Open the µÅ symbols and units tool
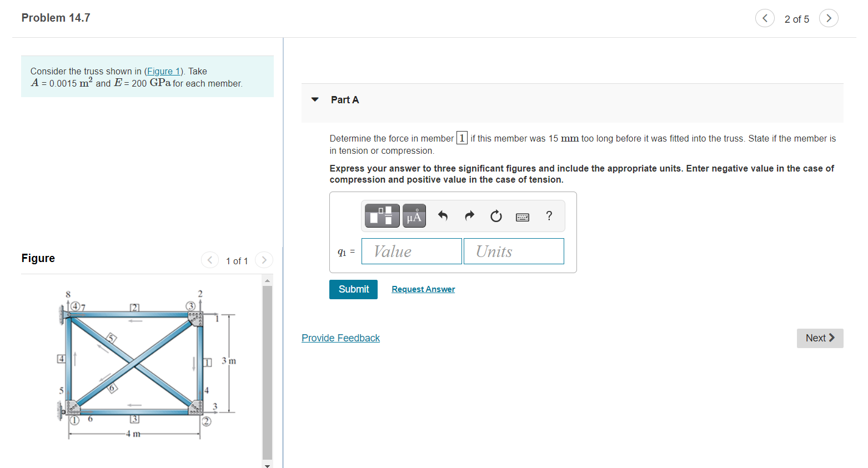This screenshot has width=868, height=468. point(414,215)
